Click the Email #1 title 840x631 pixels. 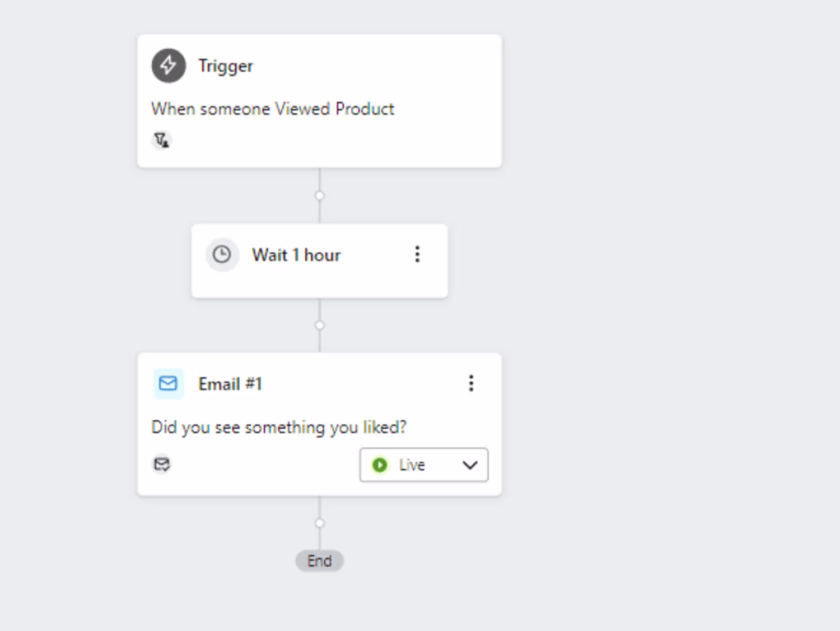click(x=230, y=384)
